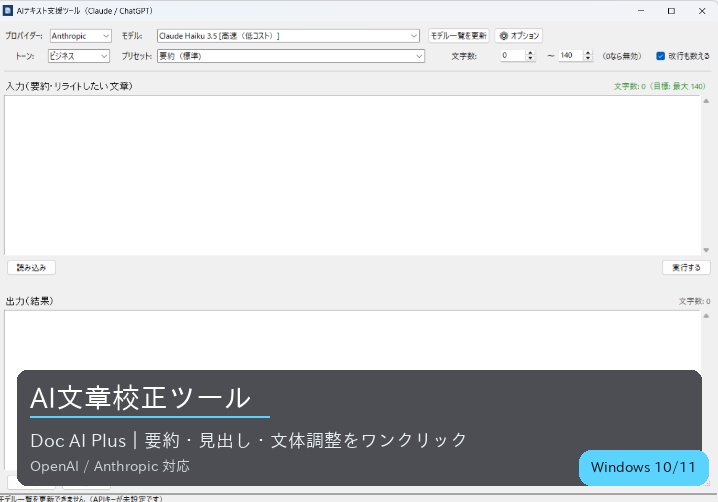718x502 pixels.
Task: Decrease the minimum character count spinner
Action: click(x=530, y=58)
